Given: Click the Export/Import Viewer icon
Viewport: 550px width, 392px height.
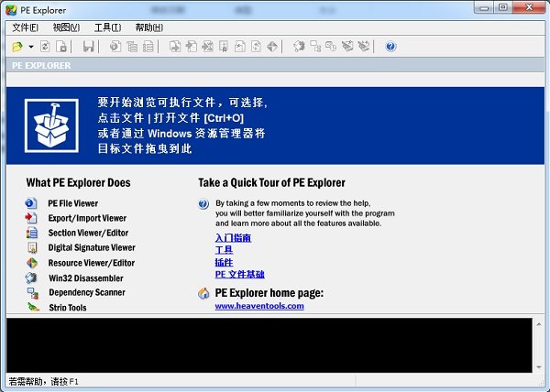Looking at the screenshot, I should 30,218.
